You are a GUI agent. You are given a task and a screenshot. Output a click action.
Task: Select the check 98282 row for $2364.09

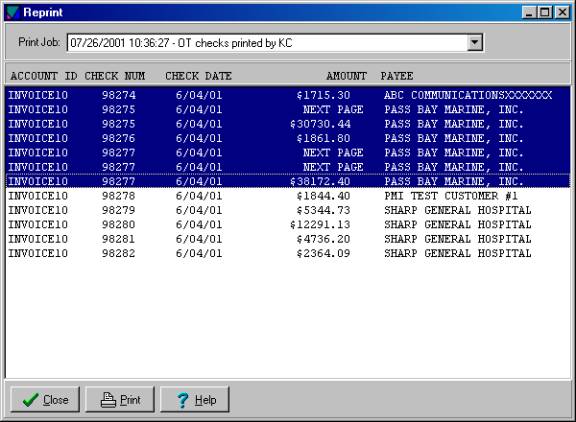[x=288, y=253]
